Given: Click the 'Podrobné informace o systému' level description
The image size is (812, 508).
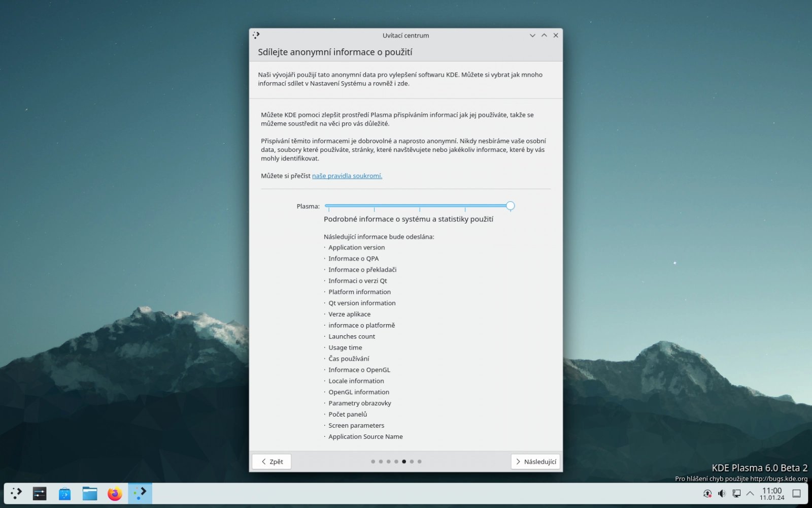Looking at the screenshot, I should [409, 219].
